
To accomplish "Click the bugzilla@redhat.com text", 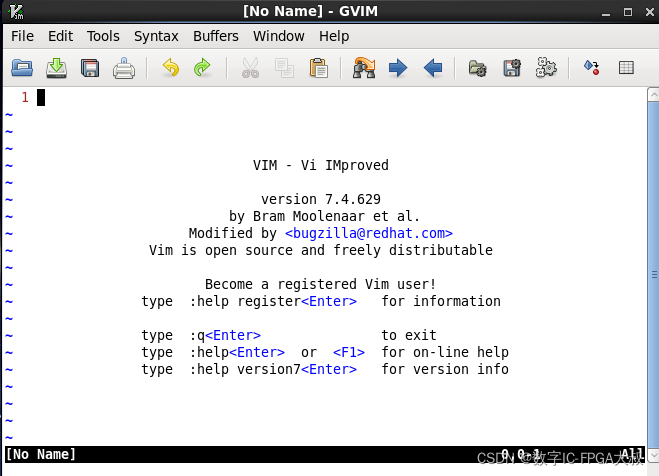I will (369, 233).
